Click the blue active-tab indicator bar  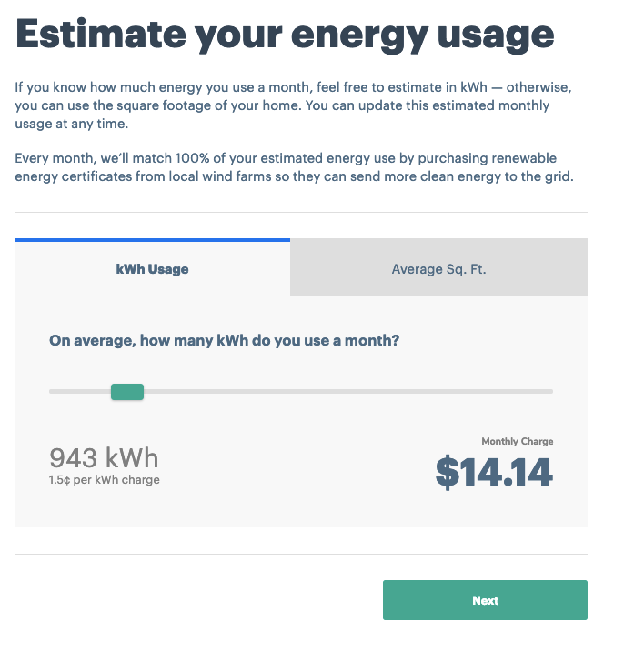pos(152,240)
